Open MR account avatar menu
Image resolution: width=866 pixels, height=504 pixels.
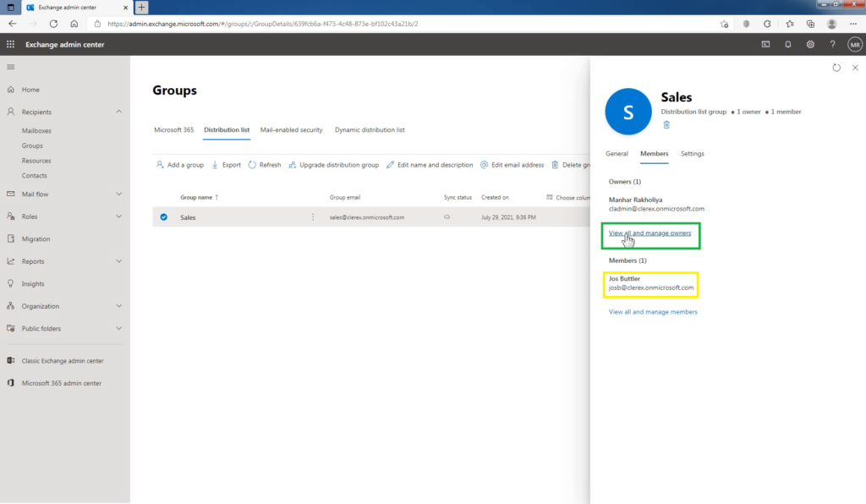click(855, 45)
